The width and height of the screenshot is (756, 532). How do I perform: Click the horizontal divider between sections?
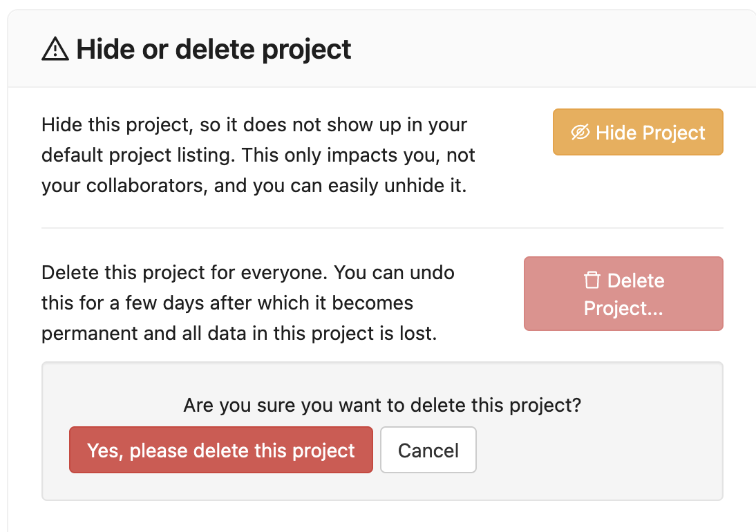[x=382, y=228]
